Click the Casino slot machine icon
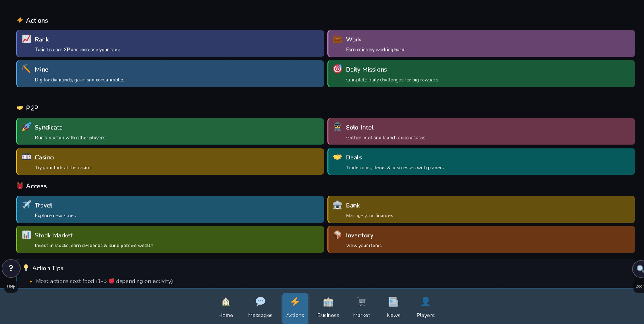Viewport: 644px width, 324px height. pos(27,157)
